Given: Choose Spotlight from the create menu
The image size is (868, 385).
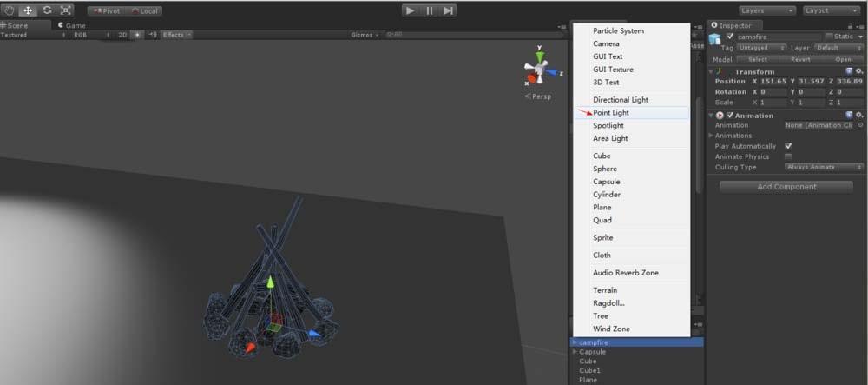Looking at the screenshot, I should pyautogui.click(x=631, y=126).
